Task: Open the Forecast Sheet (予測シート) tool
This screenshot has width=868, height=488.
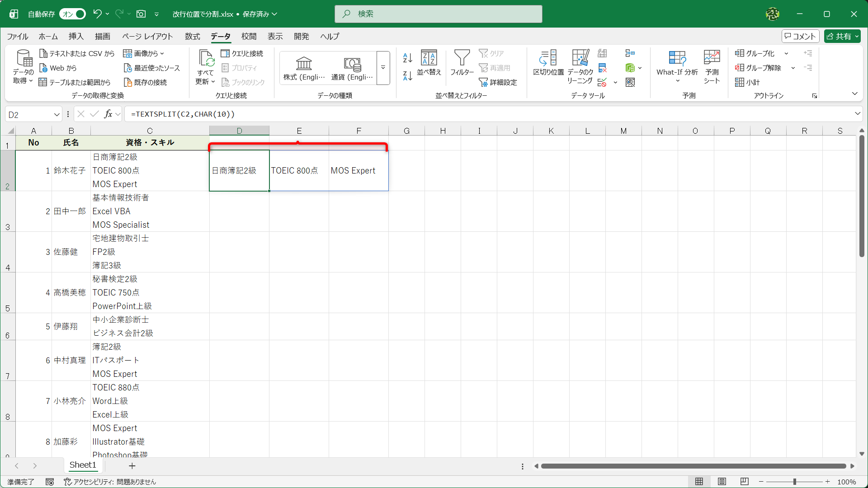Action: point(712,59)
